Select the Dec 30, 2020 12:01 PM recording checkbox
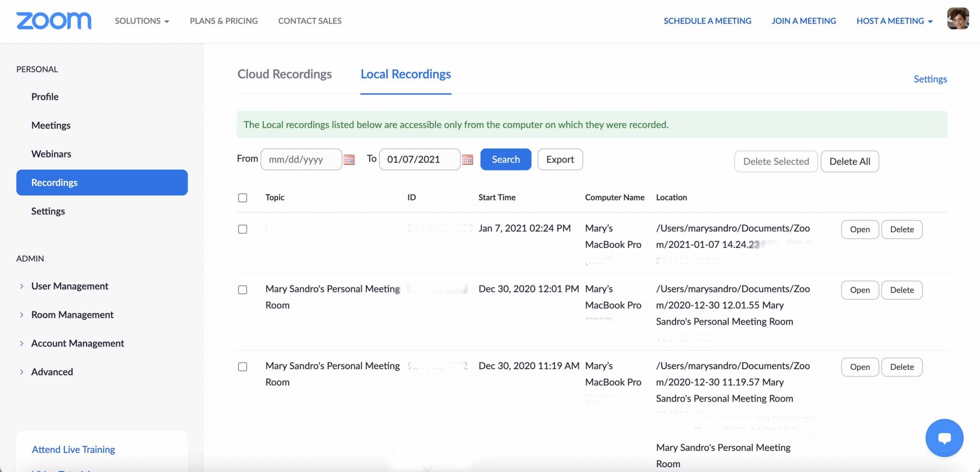 point(243,290)
